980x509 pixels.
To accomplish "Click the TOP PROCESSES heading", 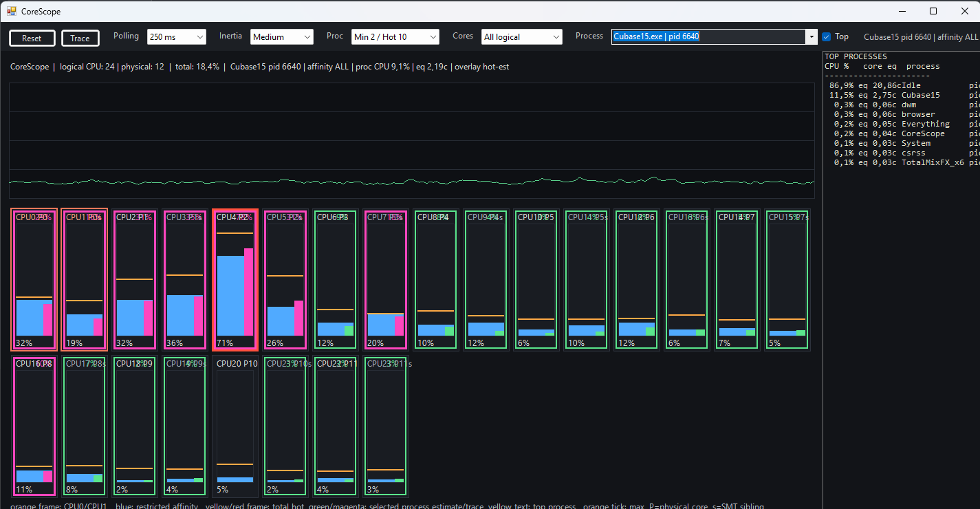I will coord(856,56).
